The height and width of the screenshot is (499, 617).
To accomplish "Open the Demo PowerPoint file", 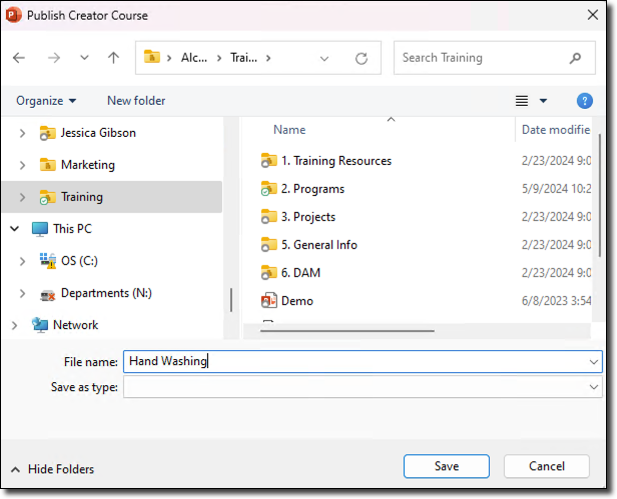I will (297, 301).
